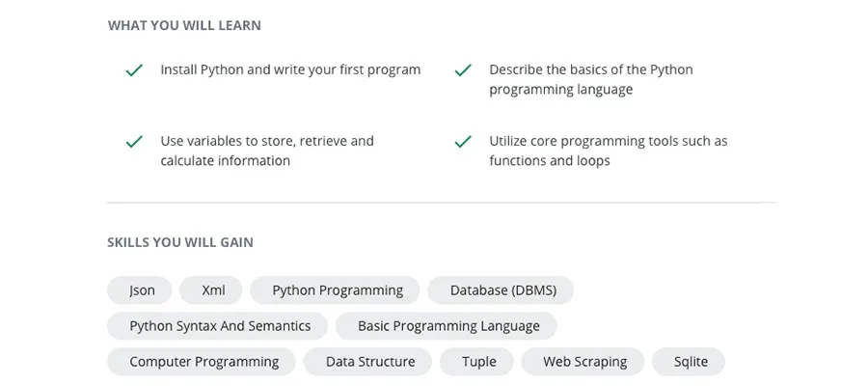Click text 'Use variables to store, retrieve and'
The width and height of the screenshot is (868, 386).
coord(267,141)
